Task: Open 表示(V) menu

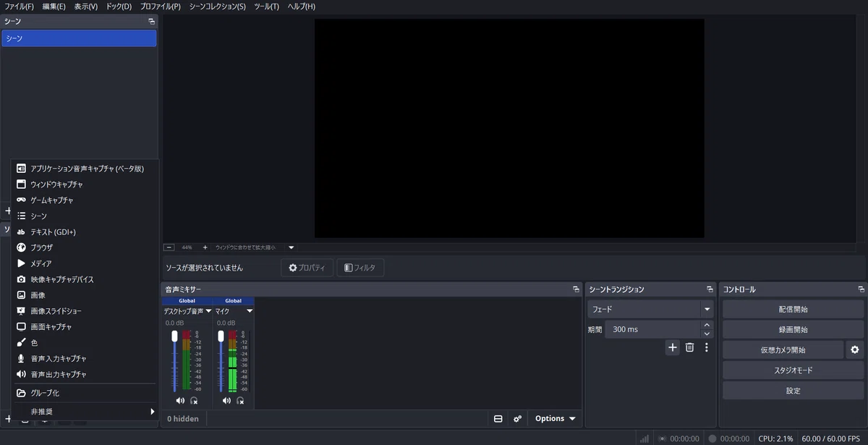Action: click(x=86, y=7)
